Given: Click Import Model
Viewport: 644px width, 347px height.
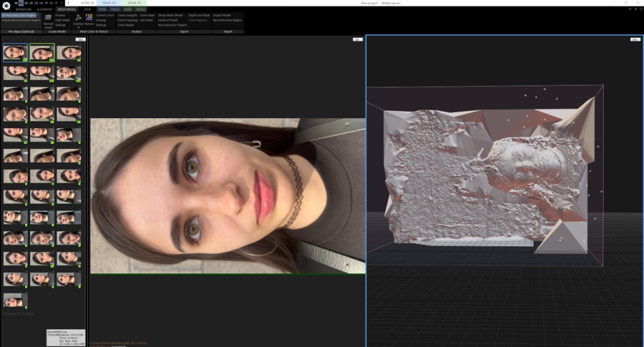Looking at the screenshot, I should pyautogui.click(x=222, y=15).
